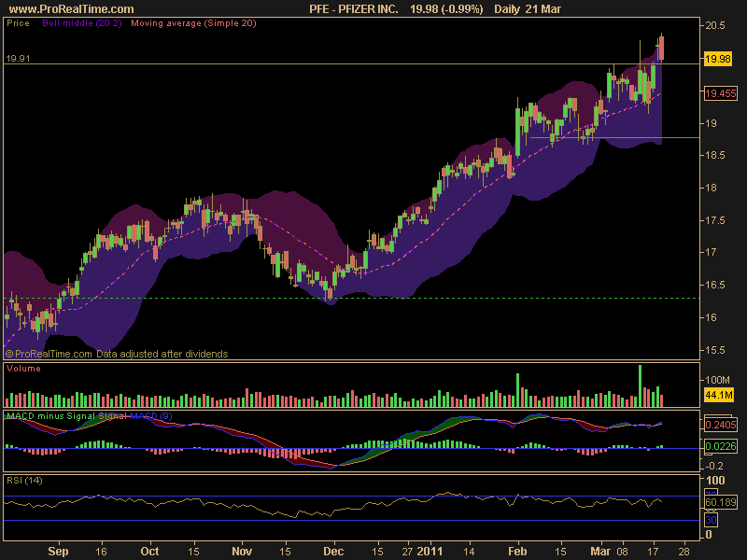Click the Volume panel label
747x560 pixels.
point(24,369)
